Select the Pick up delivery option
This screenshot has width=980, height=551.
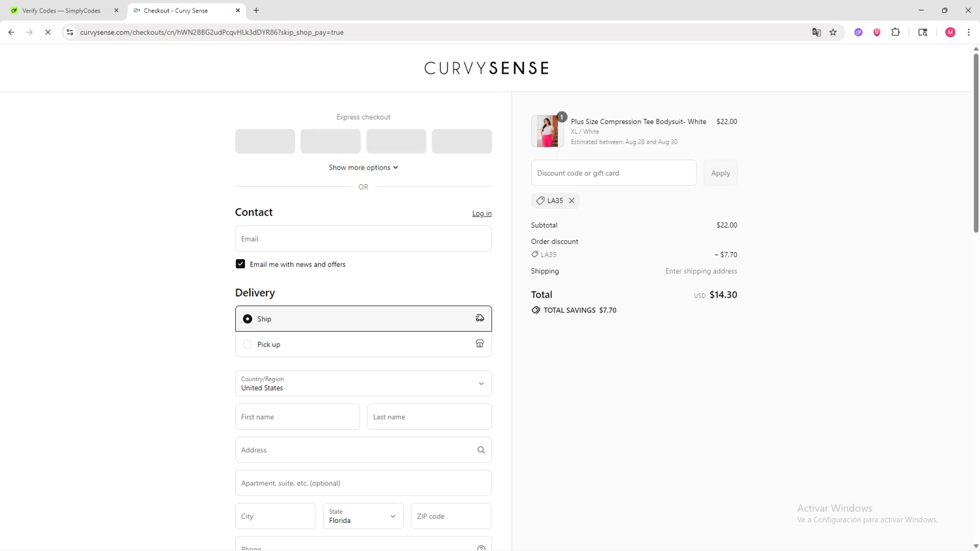coord(363,344)
